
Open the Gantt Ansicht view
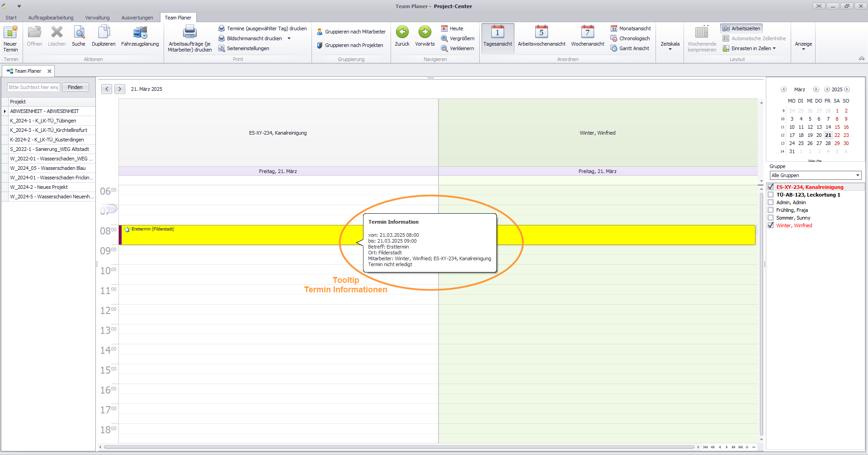(630, 48)
